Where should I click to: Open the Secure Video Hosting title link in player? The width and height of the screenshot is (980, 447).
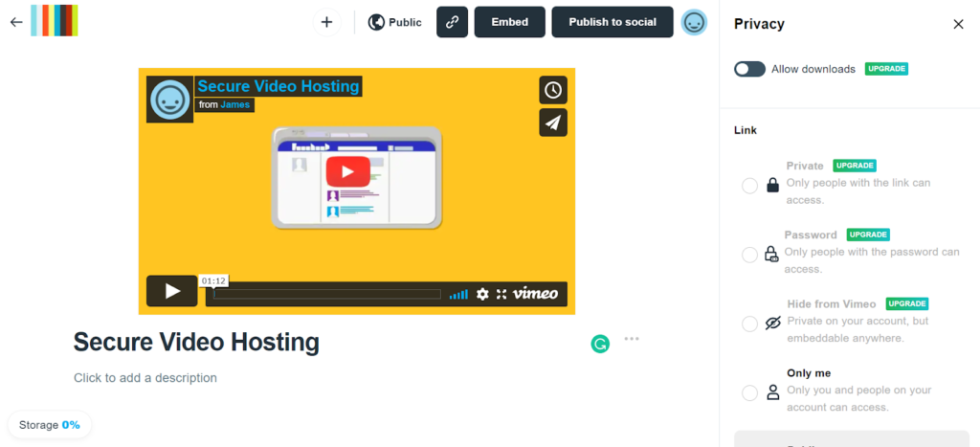click(278, 86)
